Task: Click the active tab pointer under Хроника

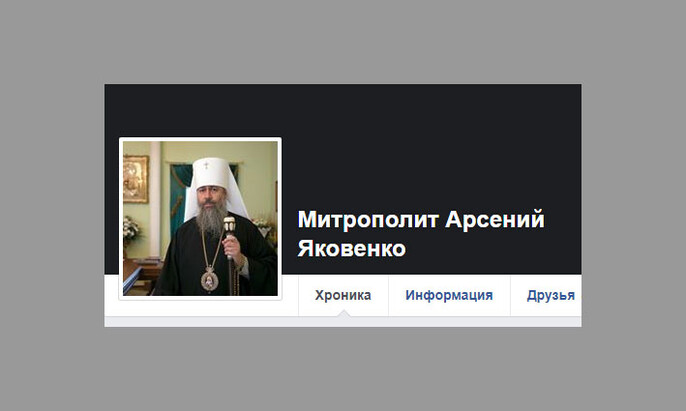Action: pyautogui.click(x=344, y=313)
